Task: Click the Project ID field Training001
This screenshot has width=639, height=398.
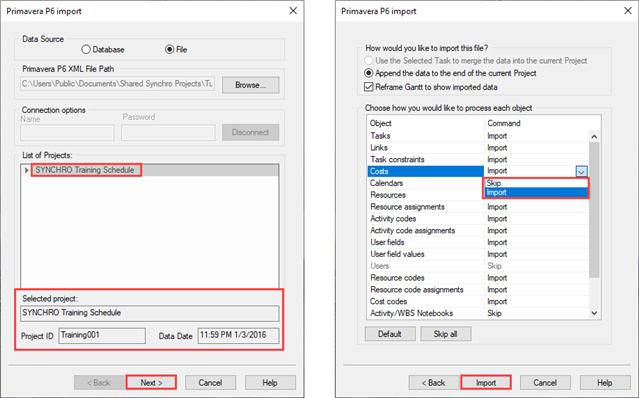Action: pos(102,336)
